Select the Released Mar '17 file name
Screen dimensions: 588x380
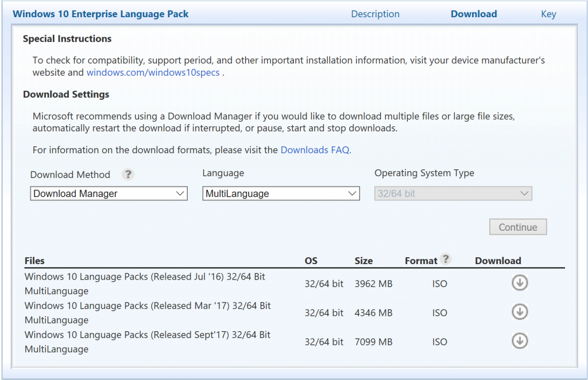coord(147,313)
